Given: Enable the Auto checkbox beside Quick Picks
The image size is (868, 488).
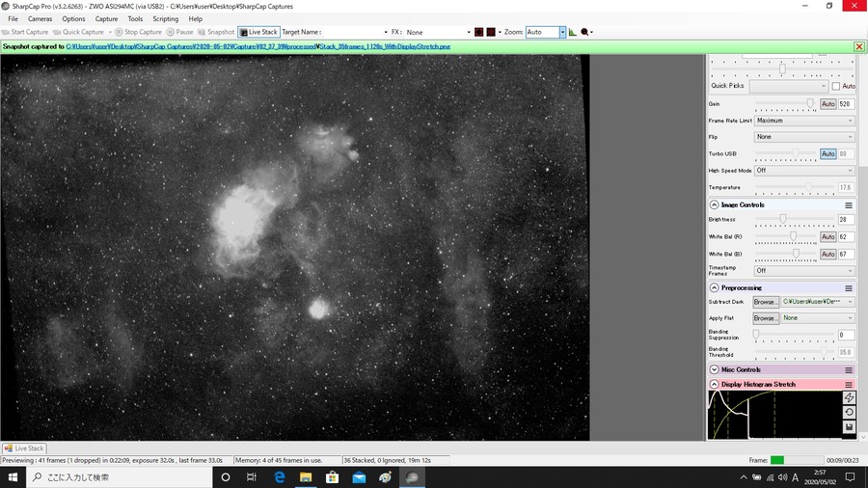Looking at the screenshot, I should point(836,86).
